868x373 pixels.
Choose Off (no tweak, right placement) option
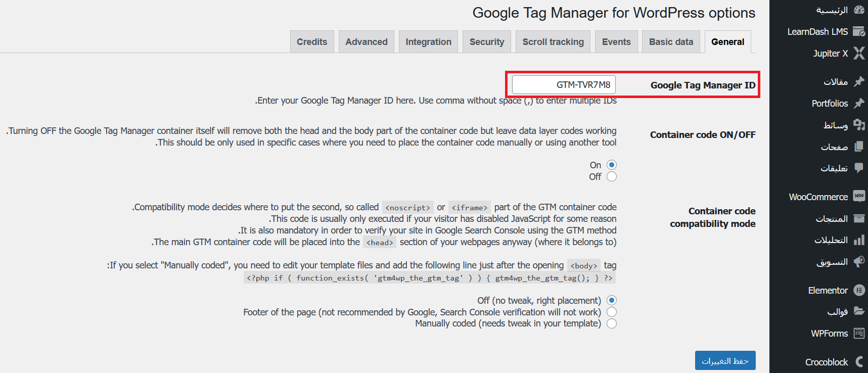click(612, 300)
